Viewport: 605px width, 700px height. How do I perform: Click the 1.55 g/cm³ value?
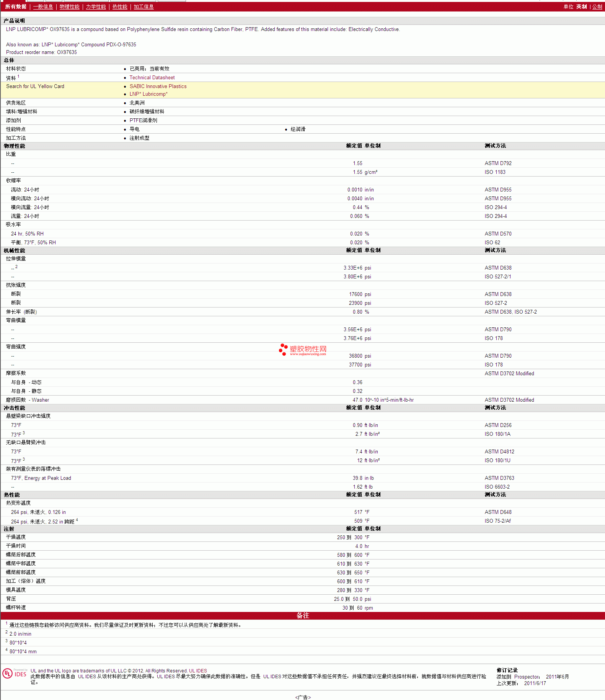365,172
